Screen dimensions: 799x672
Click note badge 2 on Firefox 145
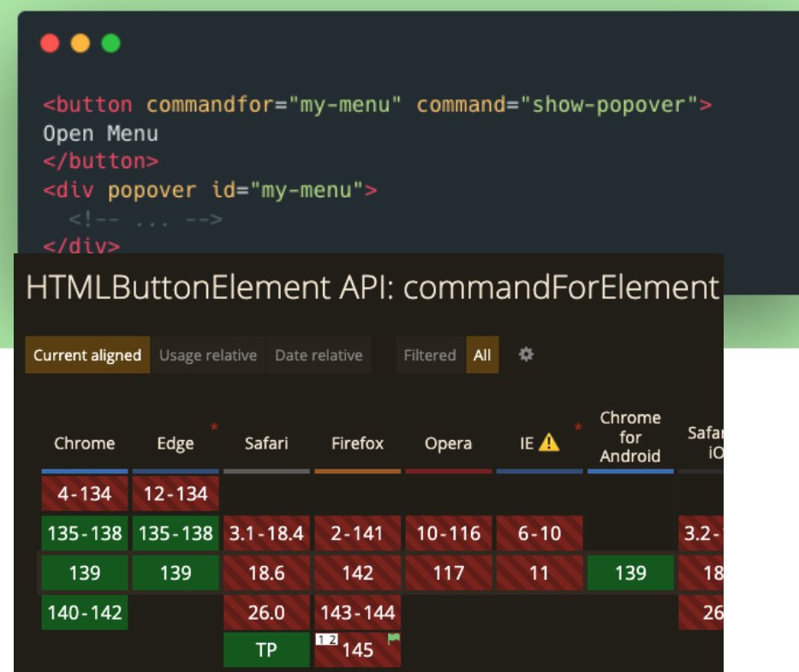tap(333, 639)
